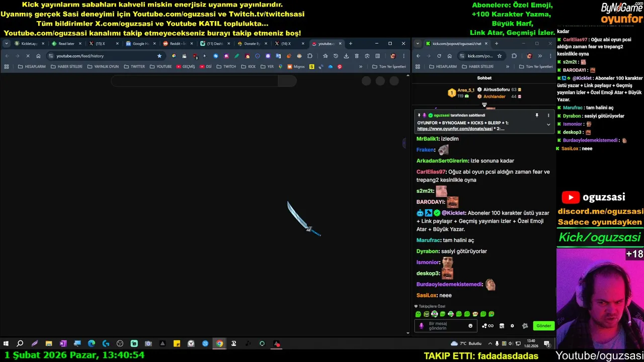This screenshot has height=362, width=644.
Task: Click CarlElias97 username in chat
Action: [431, 172]
